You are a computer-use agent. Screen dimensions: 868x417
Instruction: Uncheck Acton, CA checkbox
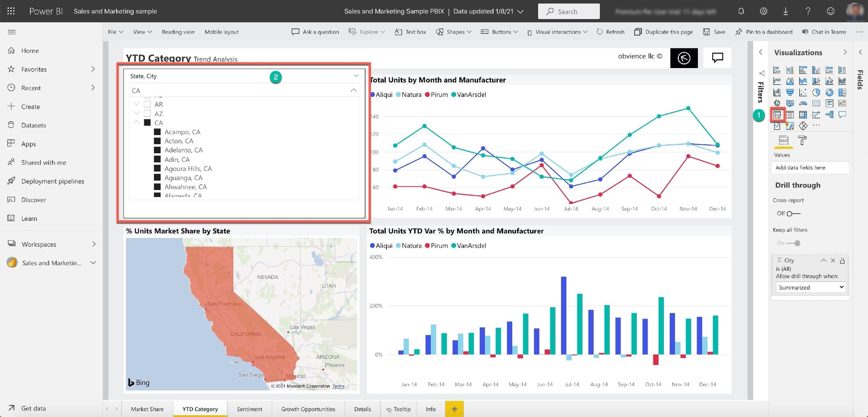click(157, 141)
